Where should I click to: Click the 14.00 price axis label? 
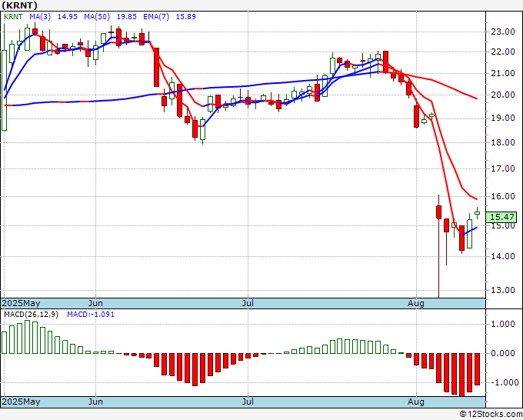click(503, 256)
